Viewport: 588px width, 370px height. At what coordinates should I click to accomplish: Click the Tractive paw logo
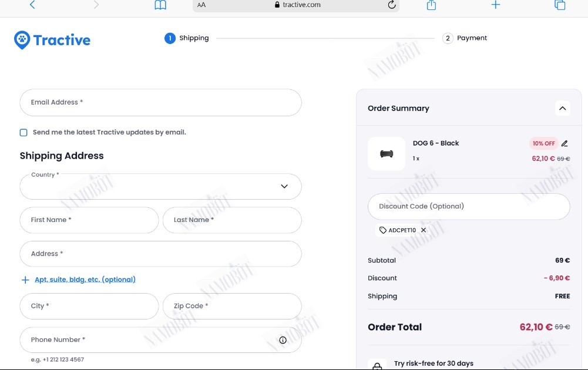coord(52,40)
